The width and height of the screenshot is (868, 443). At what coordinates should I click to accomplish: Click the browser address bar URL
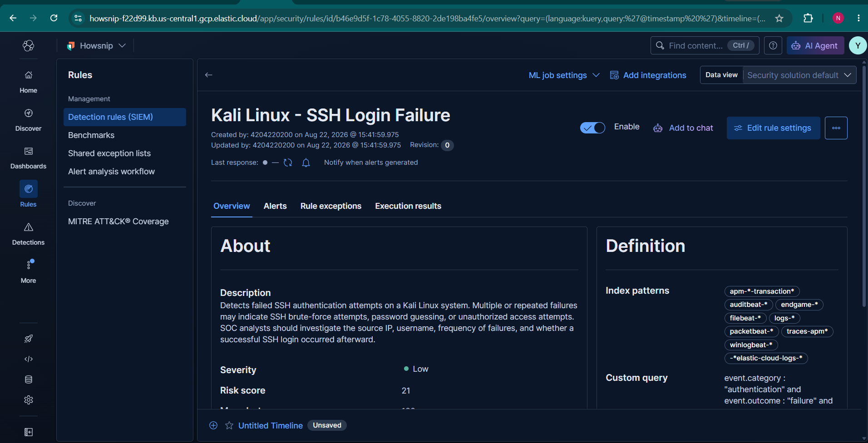pos(427,18)
